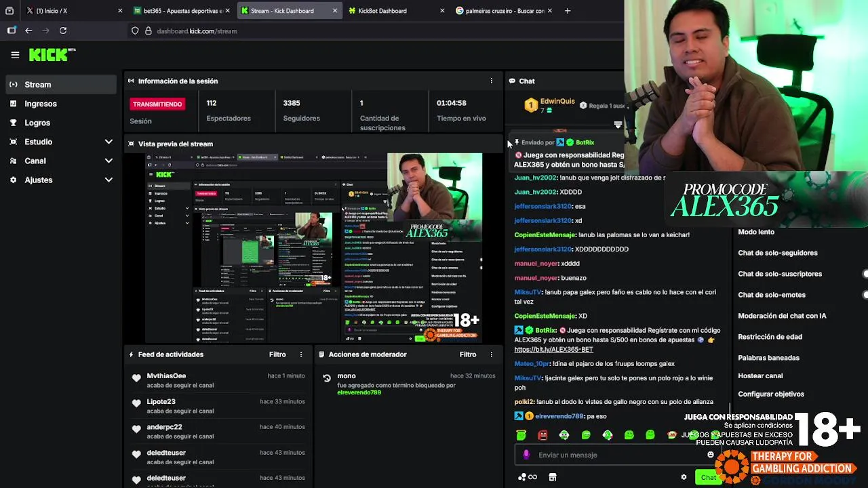Image resolution: width=868 pixels, height=488 pixels.
Task: Open the bit.ly/ALEX365-BET link
Action: tap(553, 350)
